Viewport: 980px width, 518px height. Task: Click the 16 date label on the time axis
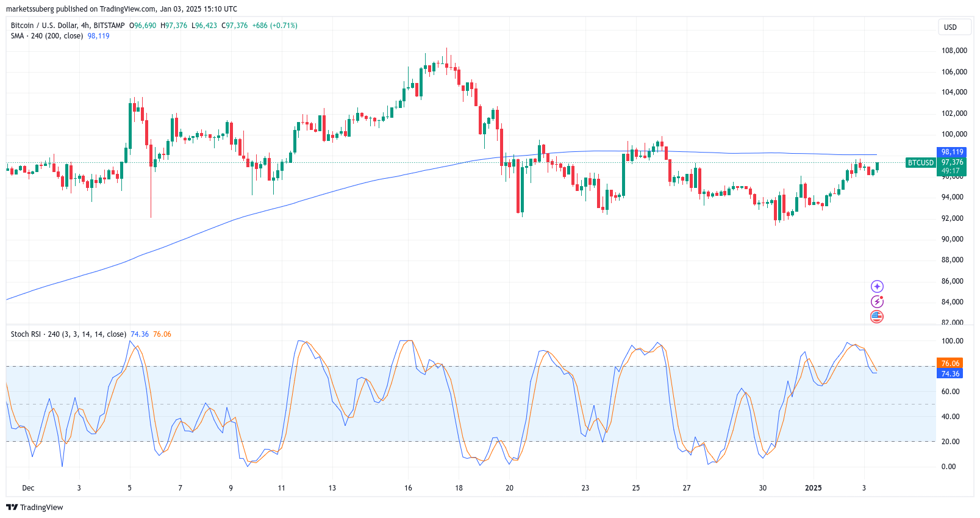408,488
